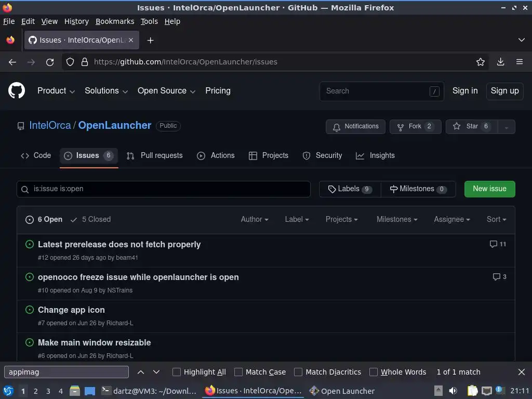Click the clipboard tray icon
Screen dimensions: 532x399
point(472,391)
